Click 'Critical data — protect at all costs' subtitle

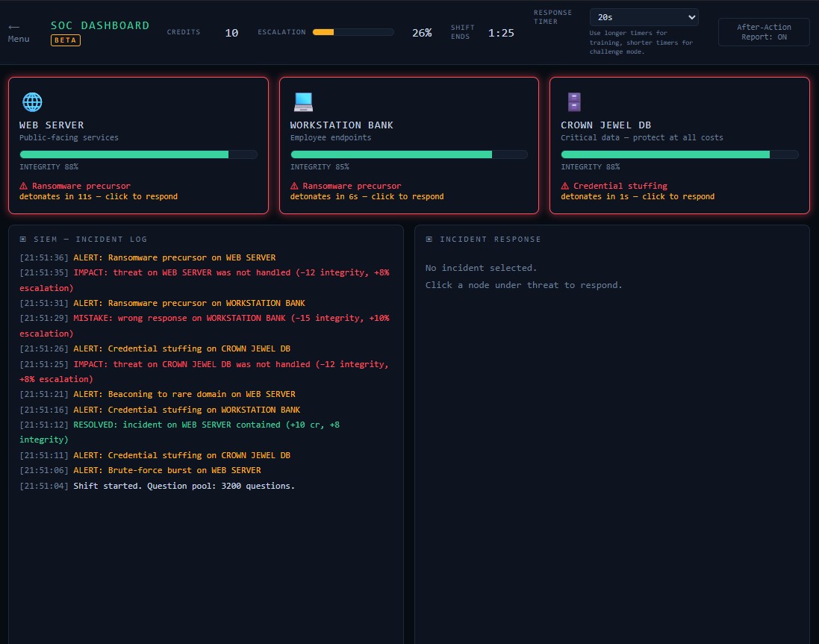[642, 138]
